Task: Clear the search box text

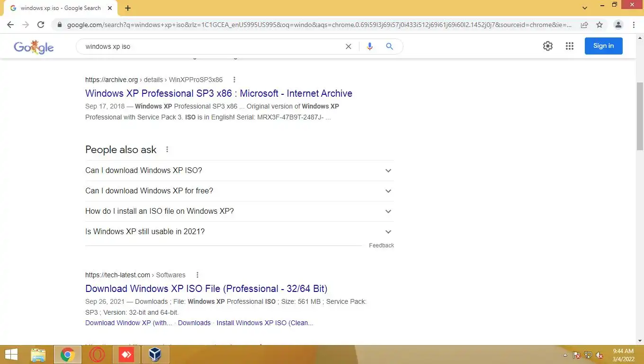Action: coord(349,46)
